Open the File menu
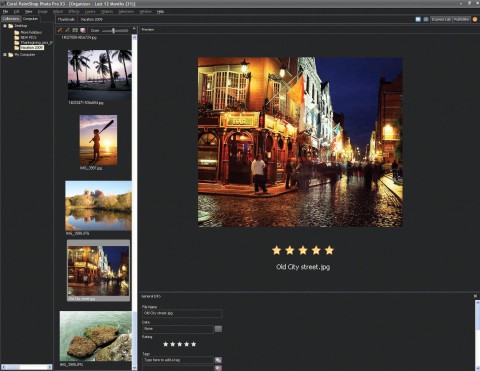Image resolution: width=480 pixels, height=371 pixels. pyautogui.click(x=5, y=12)
